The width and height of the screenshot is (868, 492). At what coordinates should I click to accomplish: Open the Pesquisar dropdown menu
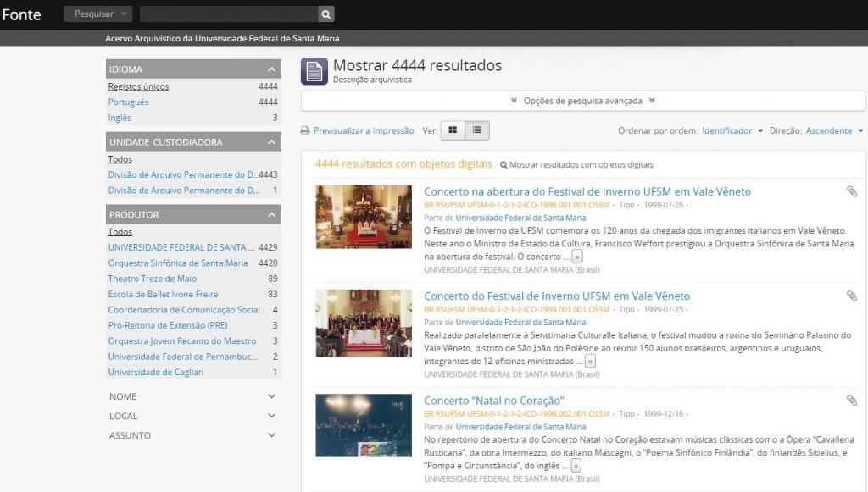(x=97, y=14)
